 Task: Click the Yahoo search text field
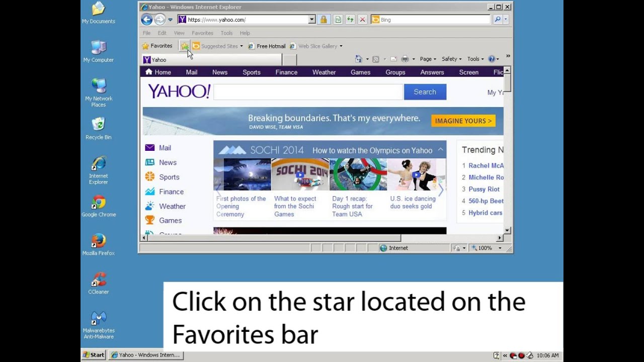308,92
